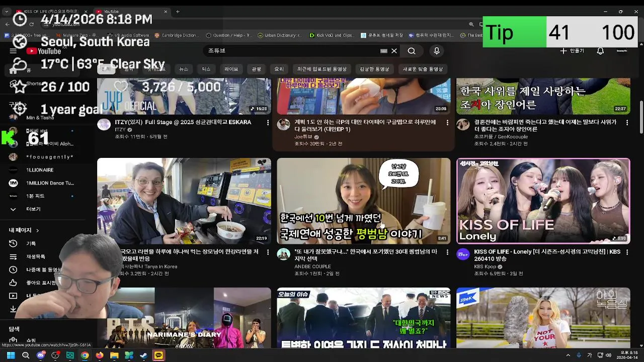Screen dimensions: 644x362
Task: Play the 평범남 이야기 video thumbnail
Action: pos(363,201)
